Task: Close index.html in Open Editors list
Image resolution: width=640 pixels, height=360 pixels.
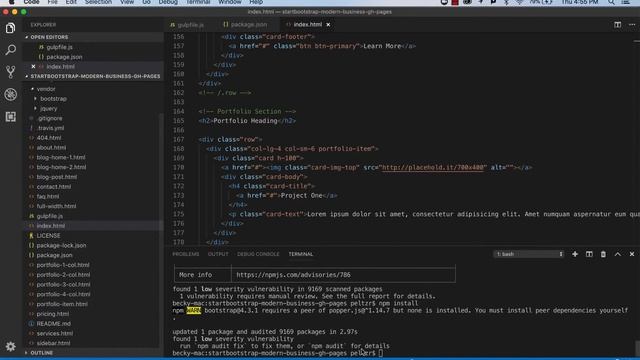Action: 33,67
